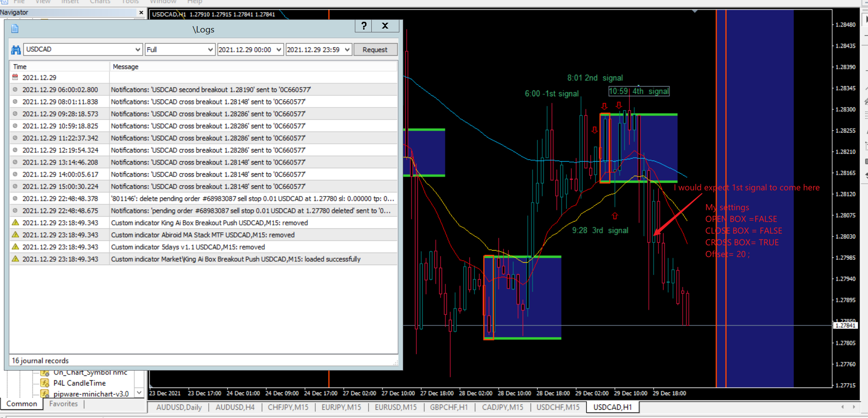Screen dimensions: 868x418
Task: Open the EURUSD,M15 chart tab
Action: 396,407
